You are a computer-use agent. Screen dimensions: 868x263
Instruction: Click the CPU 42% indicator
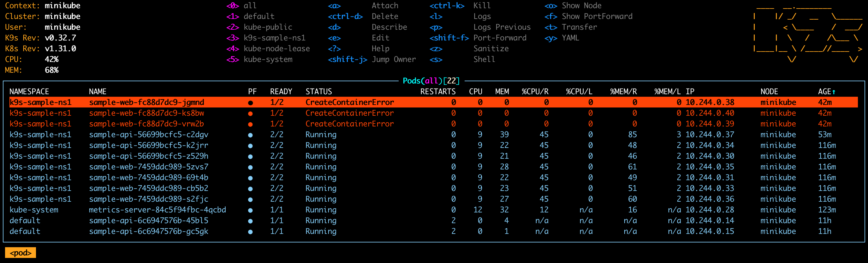click(51, 60)
